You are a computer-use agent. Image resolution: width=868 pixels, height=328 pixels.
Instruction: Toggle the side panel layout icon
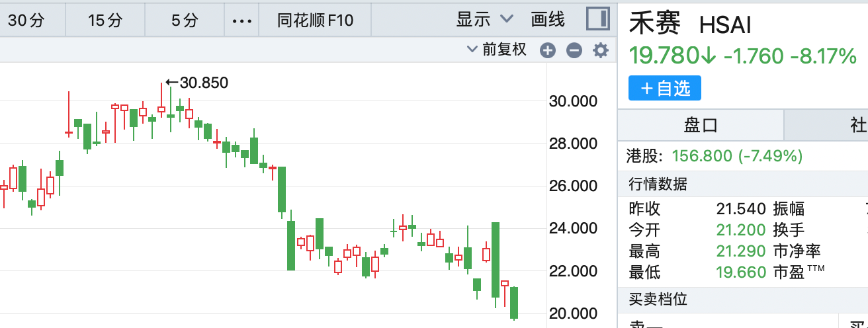597,20
